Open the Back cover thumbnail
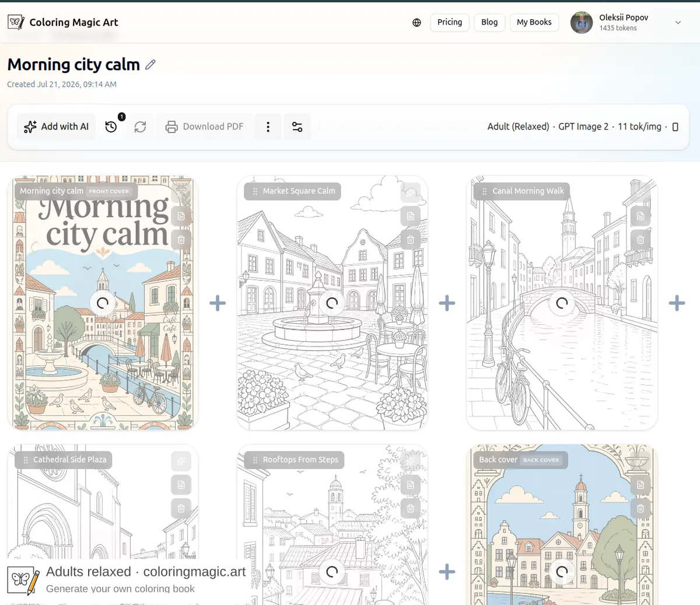Screen dimensions: 700x605 (x=562, y=525)
